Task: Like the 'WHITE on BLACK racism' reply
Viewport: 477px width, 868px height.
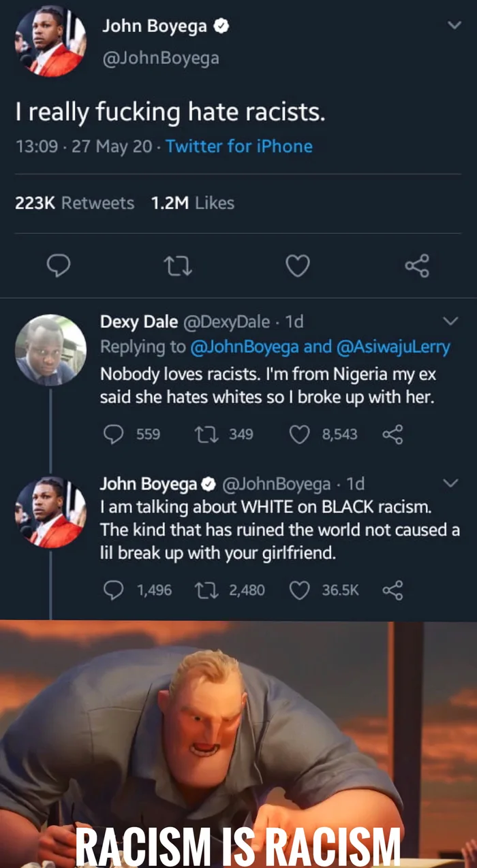Action: 301,590
